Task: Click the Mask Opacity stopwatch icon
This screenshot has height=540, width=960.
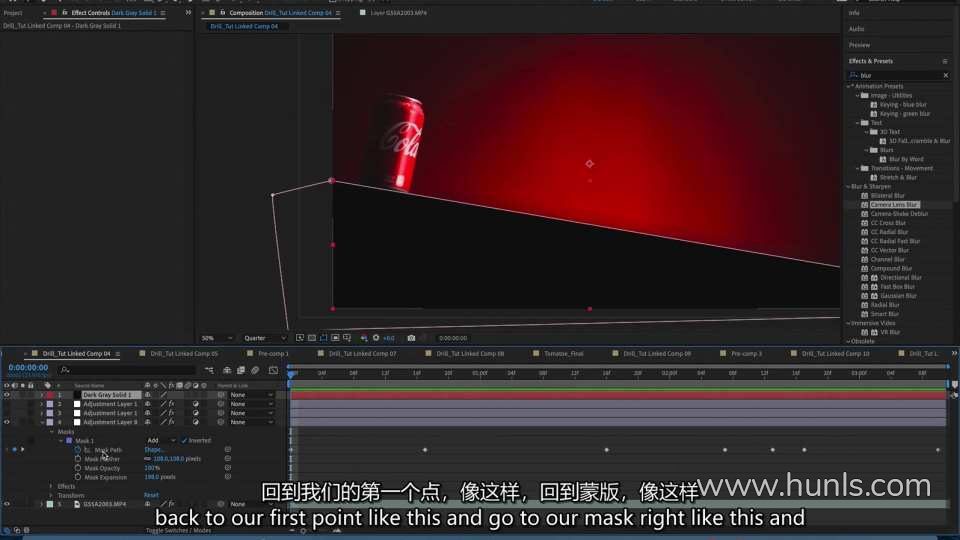Action: (78, 468)
